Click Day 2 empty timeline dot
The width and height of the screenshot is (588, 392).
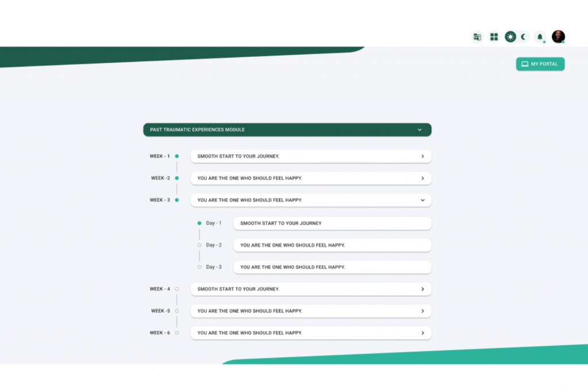(x=199, y=245)
